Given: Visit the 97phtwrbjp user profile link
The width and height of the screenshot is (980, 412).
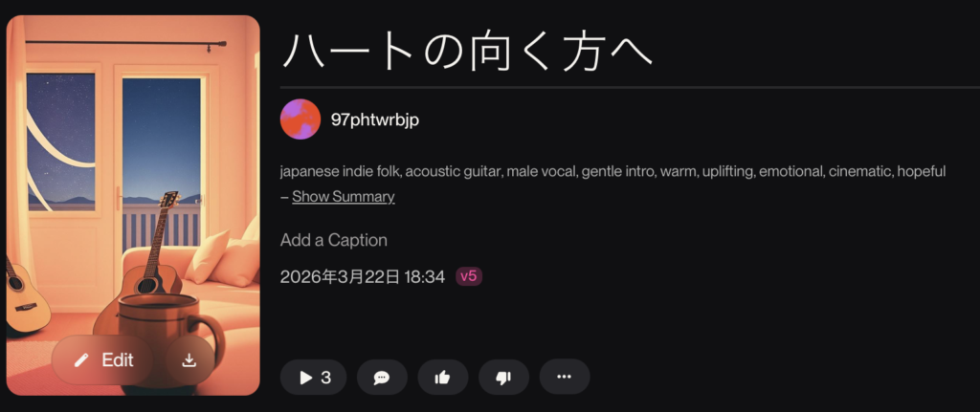Looking at the screenshot, I should coord(375,119).
